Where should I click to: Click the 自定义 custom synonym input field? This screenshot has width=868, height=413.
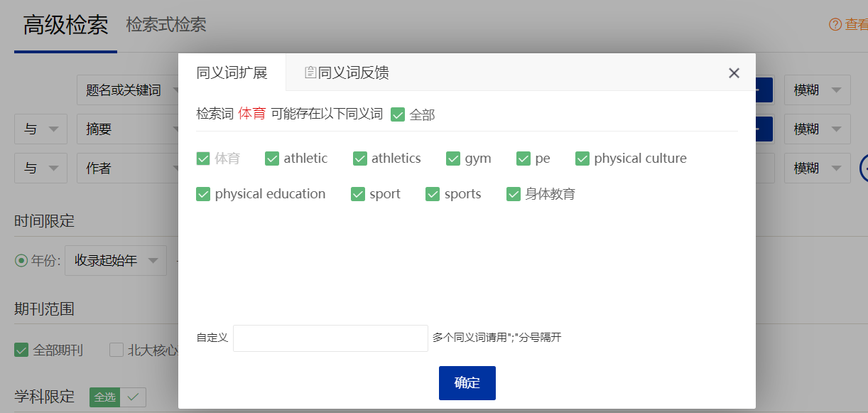tap(330, 338)
